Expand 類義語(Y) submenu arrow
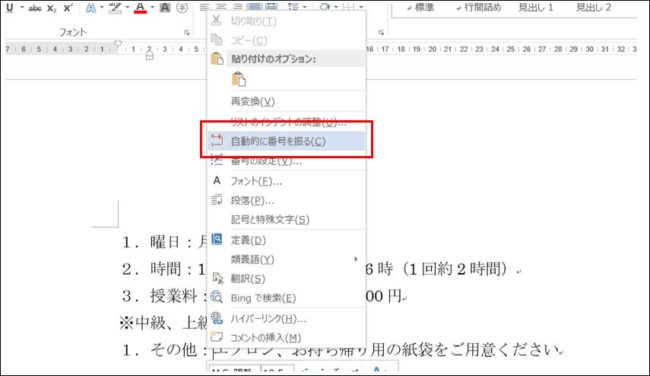 pyautogui.click(x=355, y=259)
